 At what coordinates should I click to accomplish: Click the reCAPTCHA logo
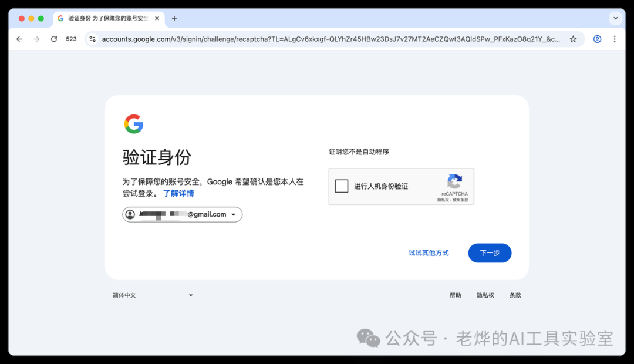454,181
